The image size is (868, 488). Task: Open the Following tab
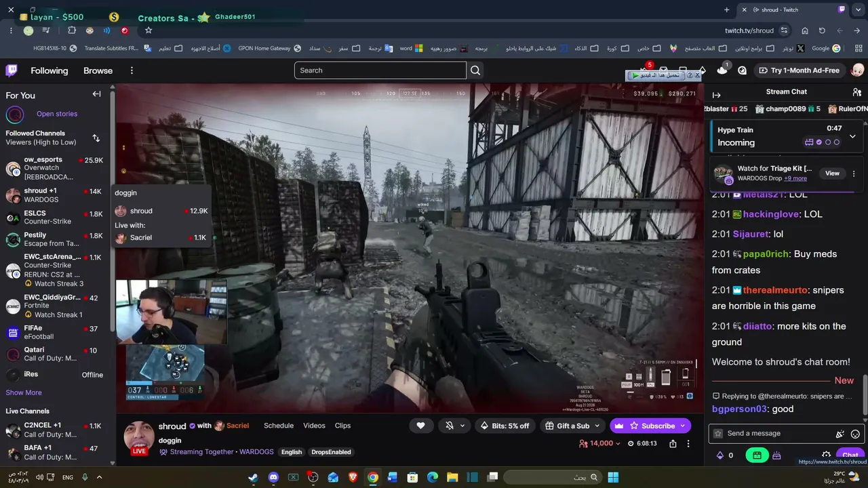(50, 70)
